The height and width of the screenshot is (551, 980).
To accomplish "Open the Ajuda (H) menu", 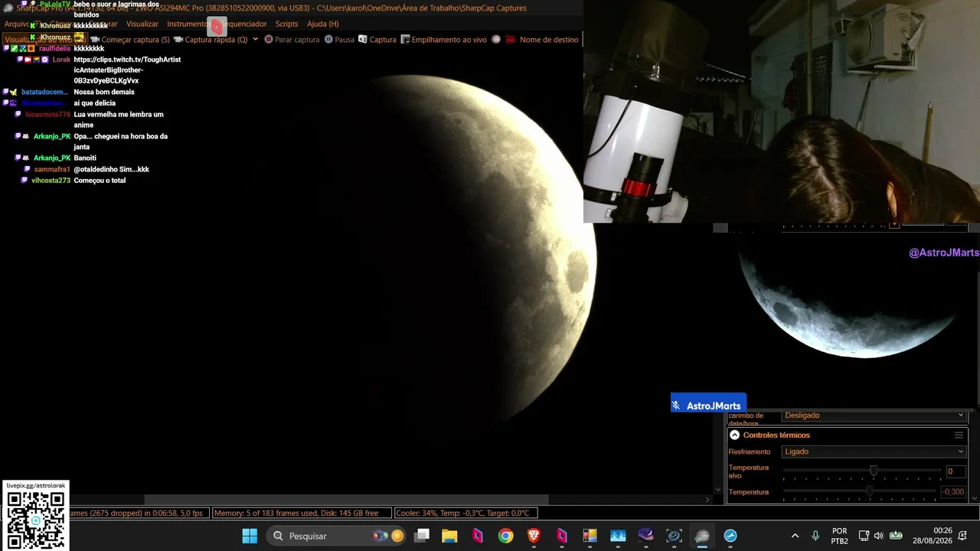I will [322, 24].
